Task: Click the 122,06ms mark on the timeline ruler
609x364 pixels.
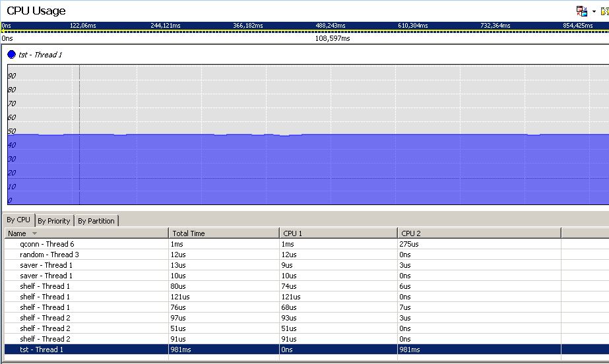Action: coord(82,26)
